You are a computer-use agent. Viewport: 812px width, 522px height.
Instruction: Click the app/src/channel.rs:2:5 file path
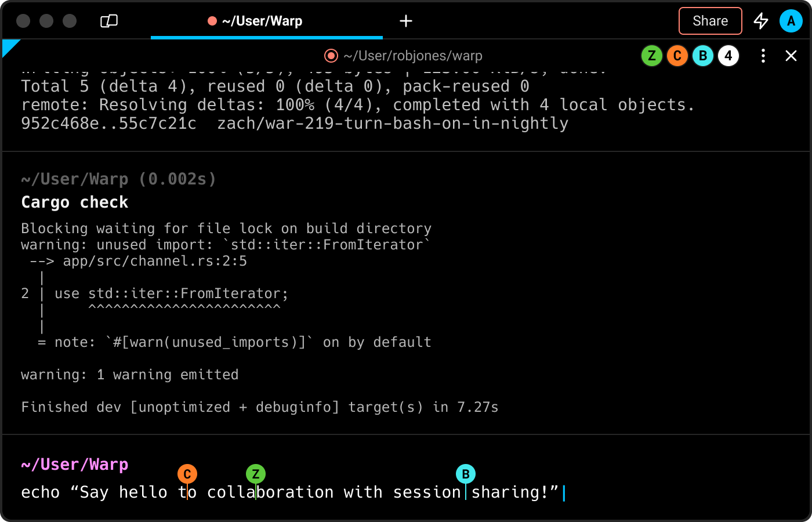(x=154, y=261)
